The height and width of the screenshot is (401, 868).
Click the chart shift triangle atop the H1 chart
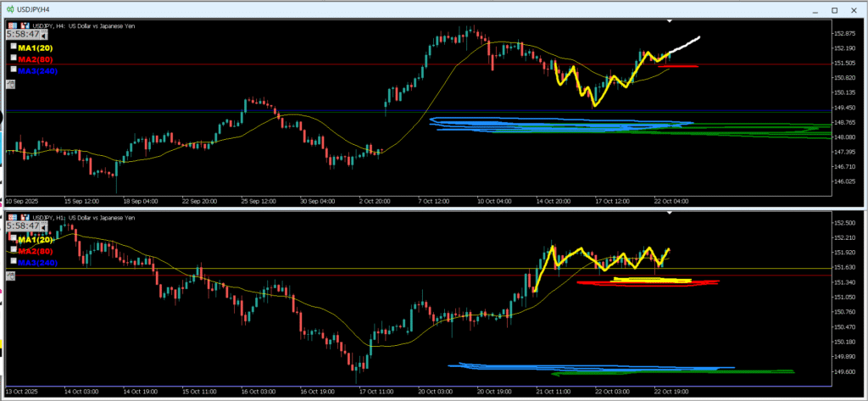point(670,213)
